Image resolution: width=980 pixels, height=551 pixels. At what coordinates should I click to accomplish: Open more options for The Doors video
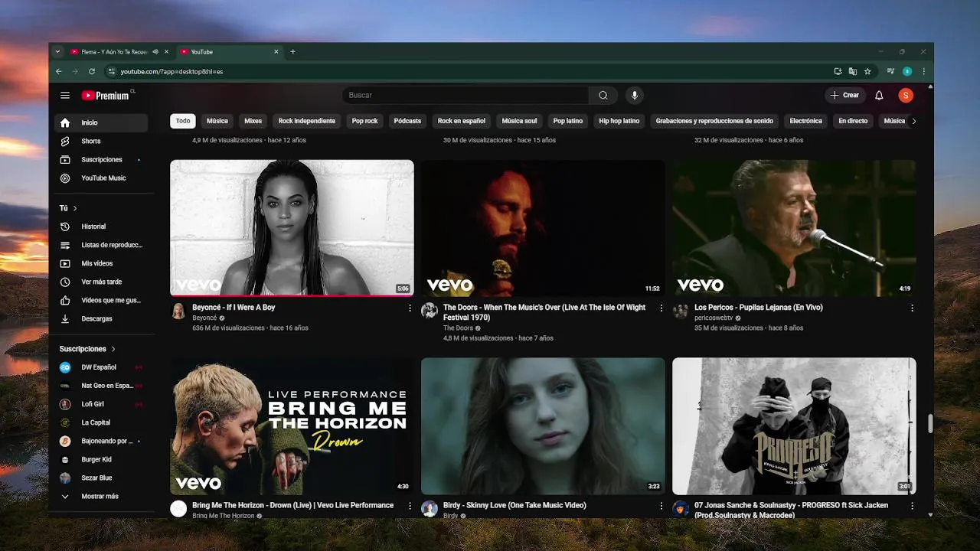click(x=661, y=308)
